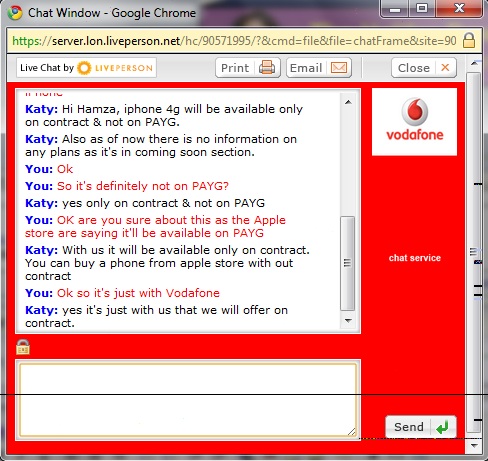Click the printer icon
The image size is (488, 461).
[267, 68]
